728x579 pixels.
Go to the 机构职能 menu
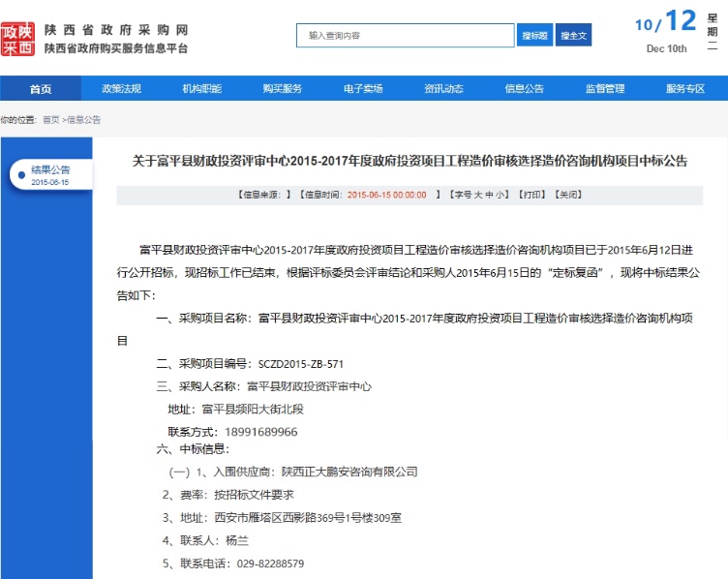[201, 89]
